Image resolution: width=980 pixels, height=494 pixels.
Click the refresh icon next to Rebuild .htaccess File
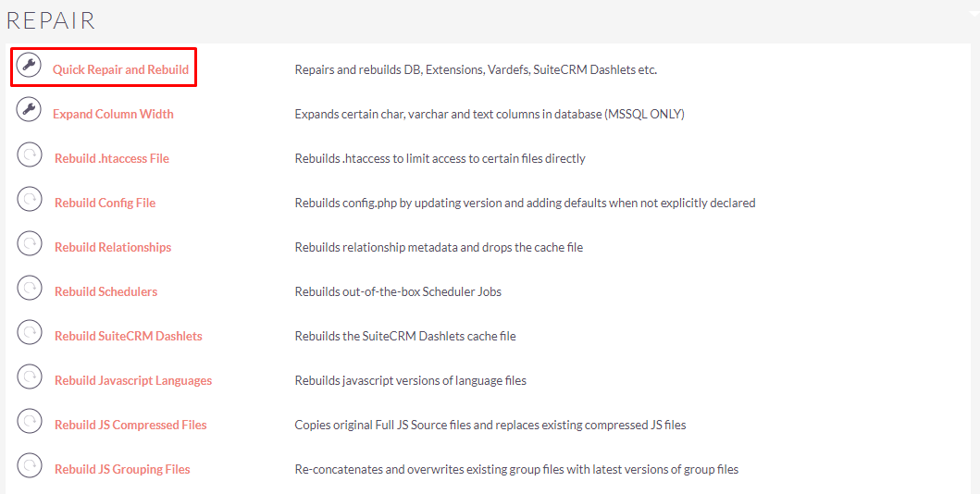(30, 154)
